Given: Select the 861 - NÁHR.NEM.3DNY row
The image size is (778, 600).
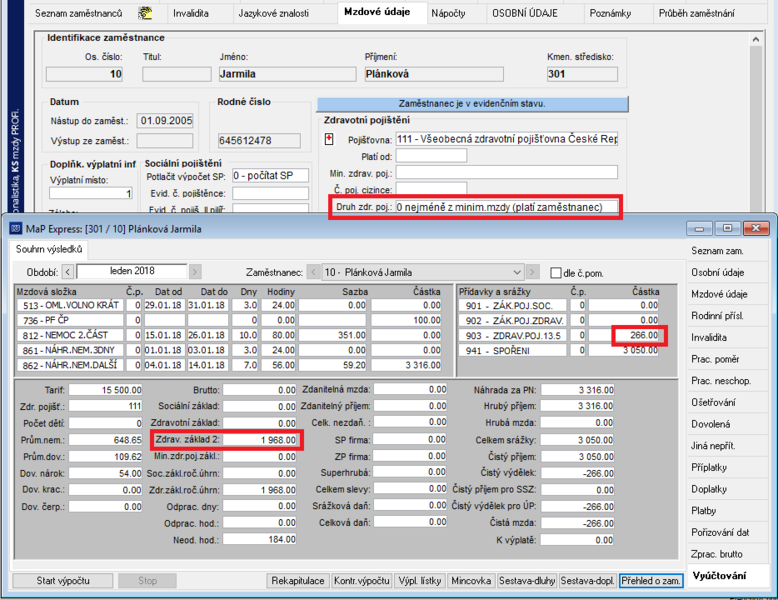Looking at the screenshot, I should click(229, 350).
